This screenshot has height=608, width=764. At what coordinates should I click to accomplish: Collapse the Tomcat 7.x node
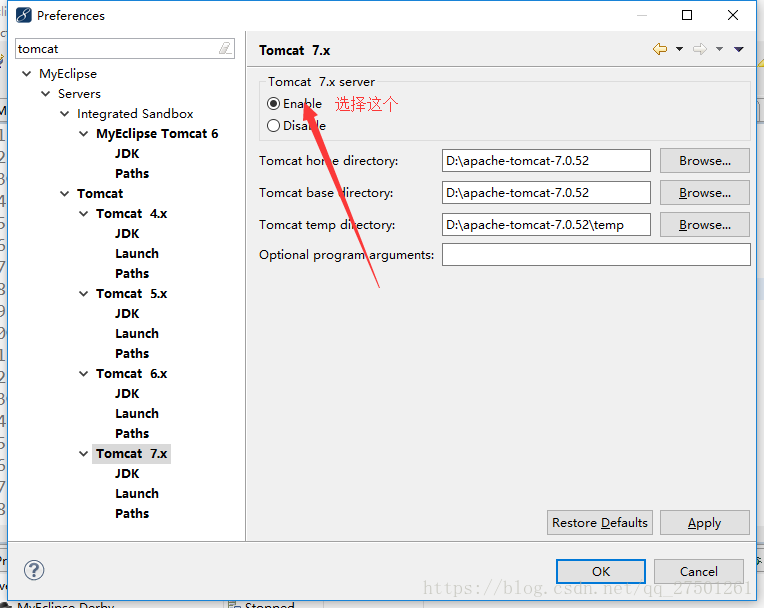pyautogui.click(x=84, y=453)
